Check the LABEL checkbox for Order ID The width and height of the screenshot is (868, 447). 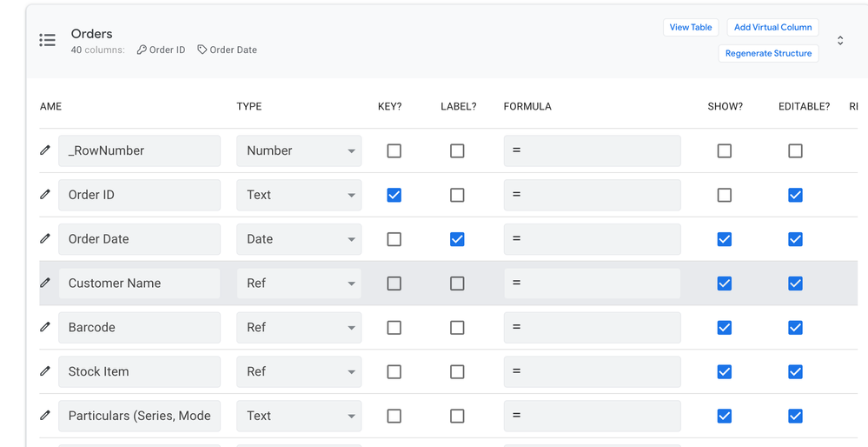click(x=457, y=195)
